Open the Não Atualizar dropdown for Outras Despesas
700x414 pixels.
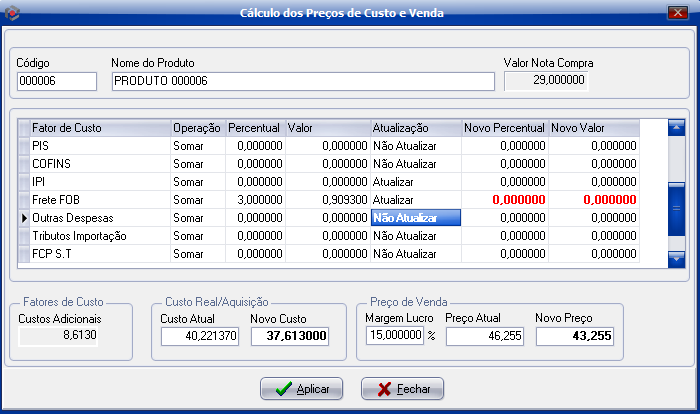415,218
